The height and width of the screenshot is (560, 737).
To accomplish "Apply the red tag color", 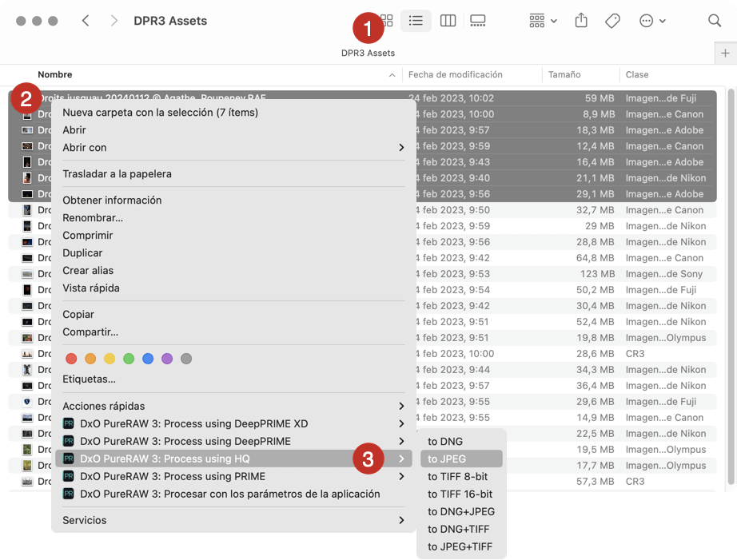I will [x=71, y=359].
